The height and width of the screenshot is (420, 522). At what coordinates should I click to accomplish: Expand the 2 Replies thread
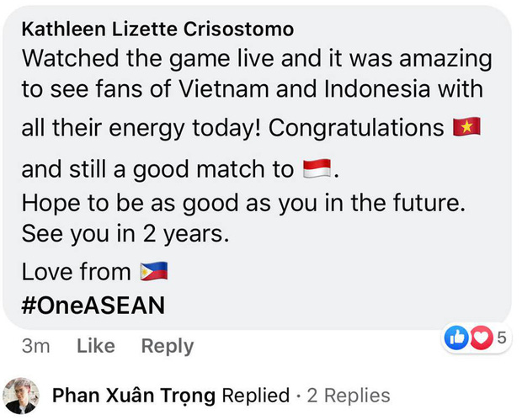click(346, 395)
